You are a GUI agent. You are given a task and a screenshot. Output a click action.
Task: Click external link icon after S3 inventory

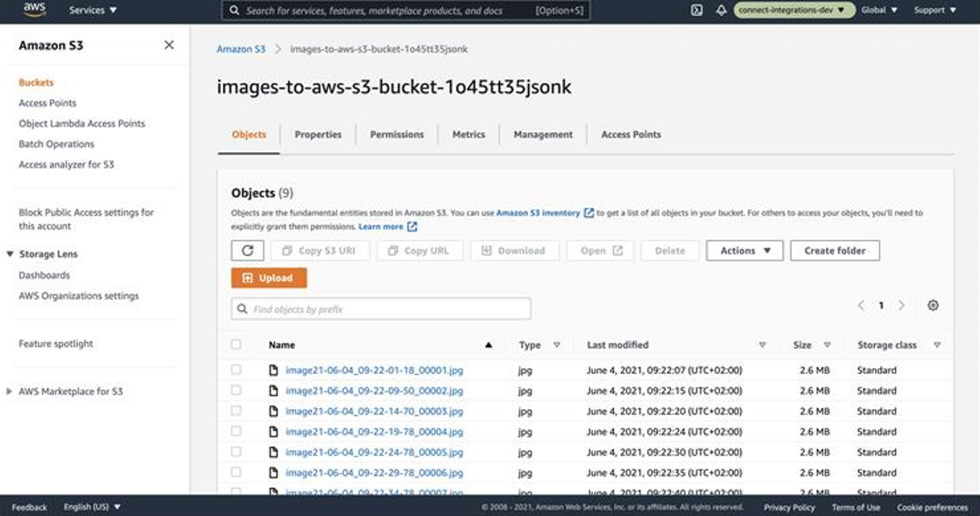tap(589, 213)
